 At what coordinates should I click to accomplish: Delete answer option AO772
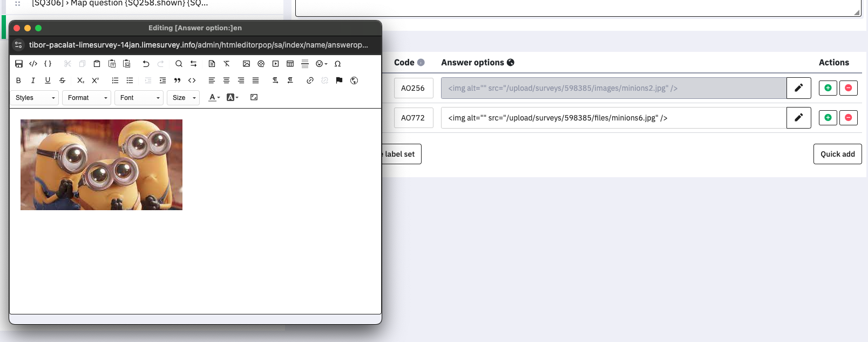point(849,118)
